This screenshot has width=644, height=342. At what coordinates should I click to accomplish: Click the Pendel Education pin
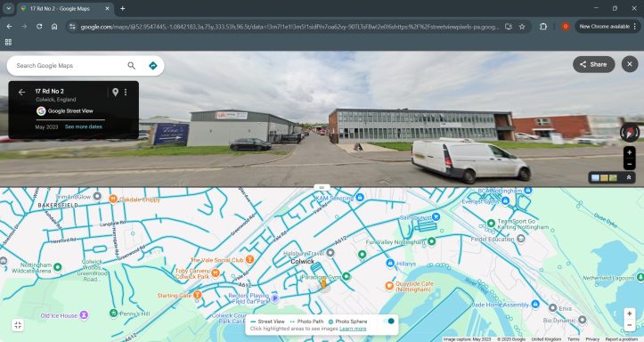point(521,239)
